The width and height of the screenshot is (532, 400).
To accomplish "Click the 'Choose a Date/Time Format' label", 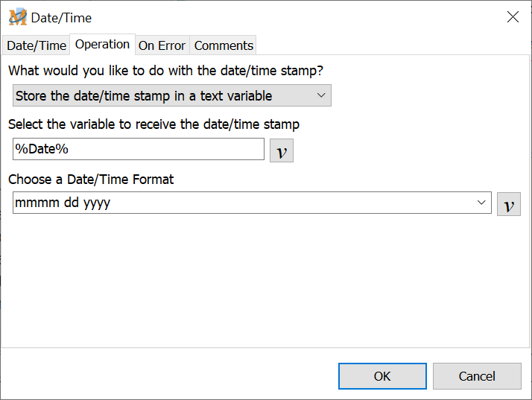I will coord(91,179).
